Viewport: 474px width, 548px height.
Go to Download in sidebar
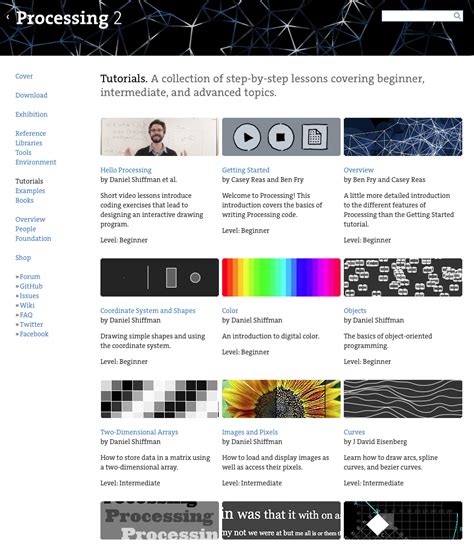pyautogui.click(x=31, y=95)
